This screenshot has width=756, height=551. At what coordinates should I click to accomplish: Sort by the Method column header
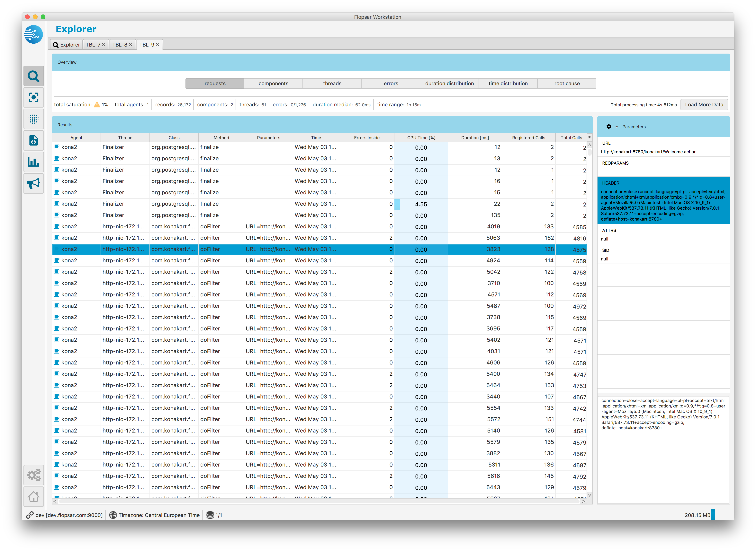(221, 137)
